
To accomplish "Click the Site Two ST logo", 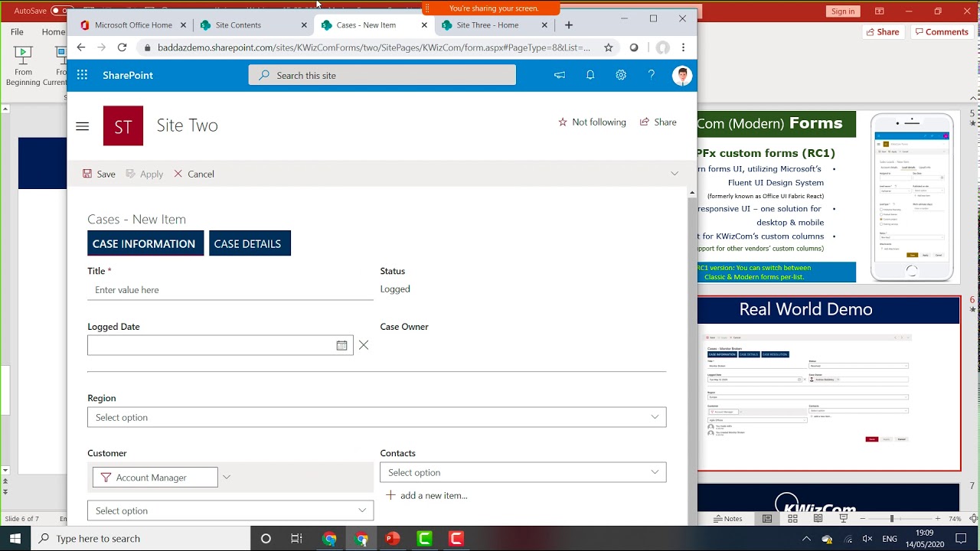I will (x=123, y=126).
